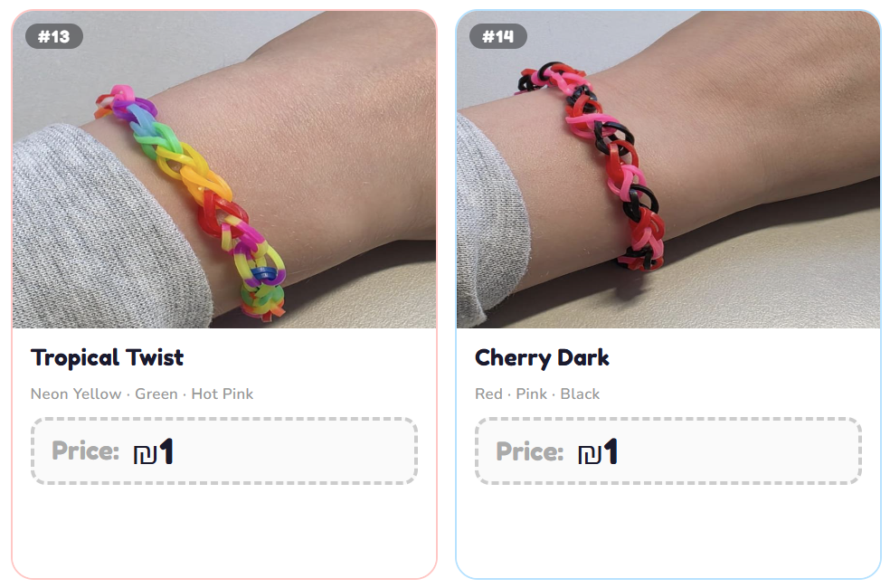
Task: Select the Cherry Dark title
Action: point(542,357)
